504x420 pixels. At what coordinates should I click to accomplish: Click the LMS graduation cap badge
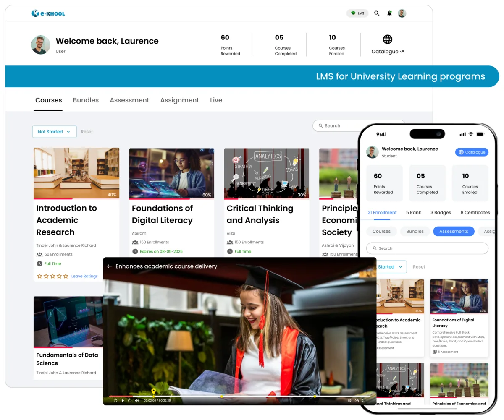pyautogui.click(x=357, y=13)
